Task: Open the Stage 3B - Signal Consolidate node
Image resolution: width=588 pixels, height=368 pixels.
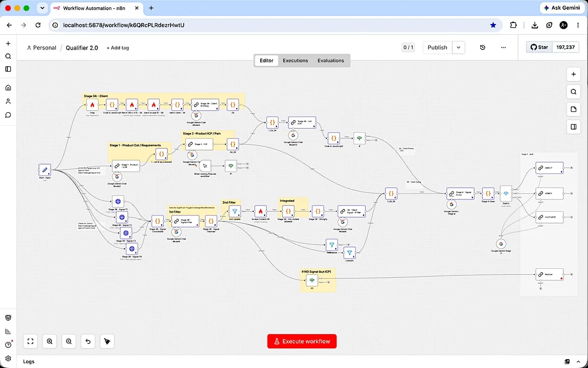Action: tap(157, 221)
